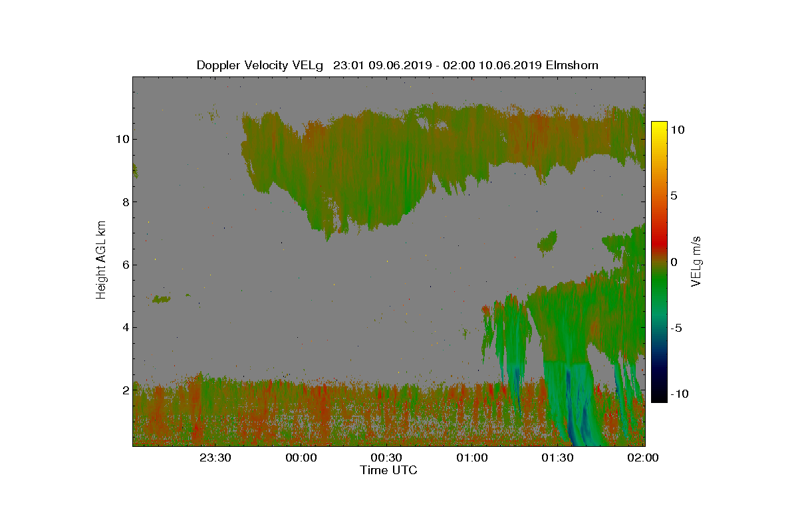Click the dark blue rain shaft near 01:35

point(571,406)
